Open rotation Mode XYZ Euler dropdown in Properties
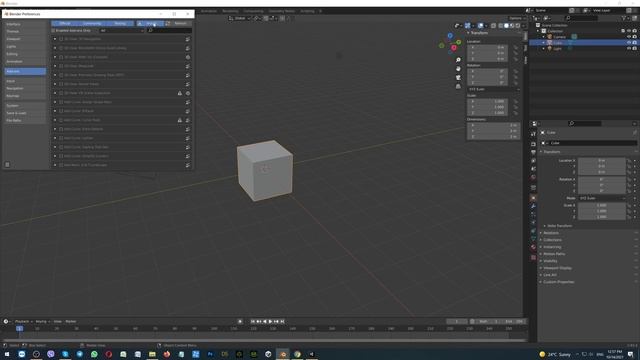This screenshot has height=360, width=640. click(x=602, y=198)
